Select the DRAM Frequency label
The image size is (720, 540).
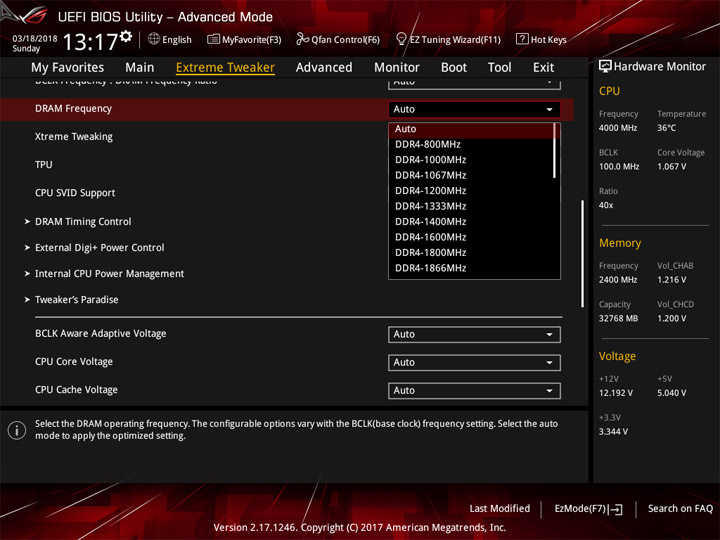[x=73, y=109]
